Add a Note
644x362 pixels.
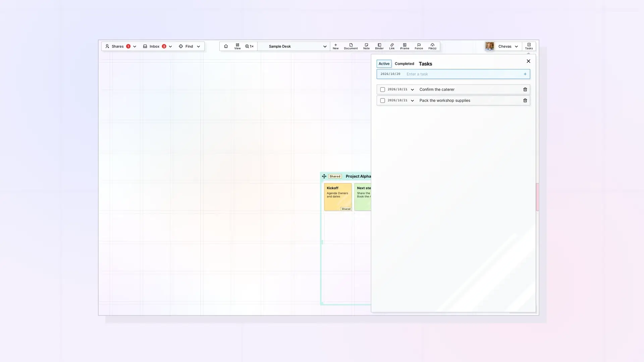pyautogui.click(x=366, y=46)
